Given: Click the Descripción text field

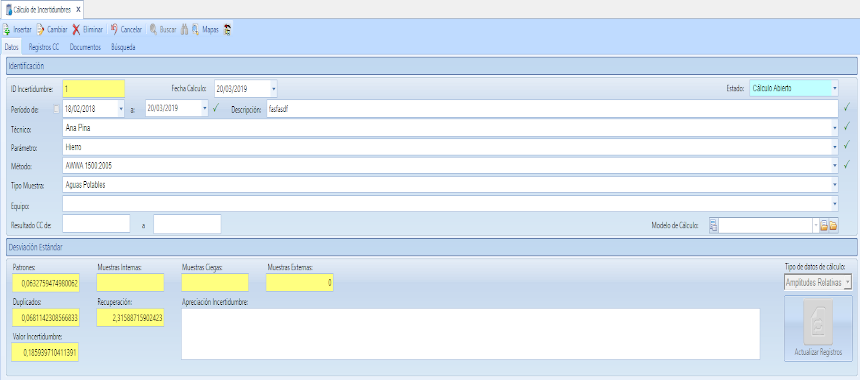Looking at the screenshot, I should tap(552, 109).
